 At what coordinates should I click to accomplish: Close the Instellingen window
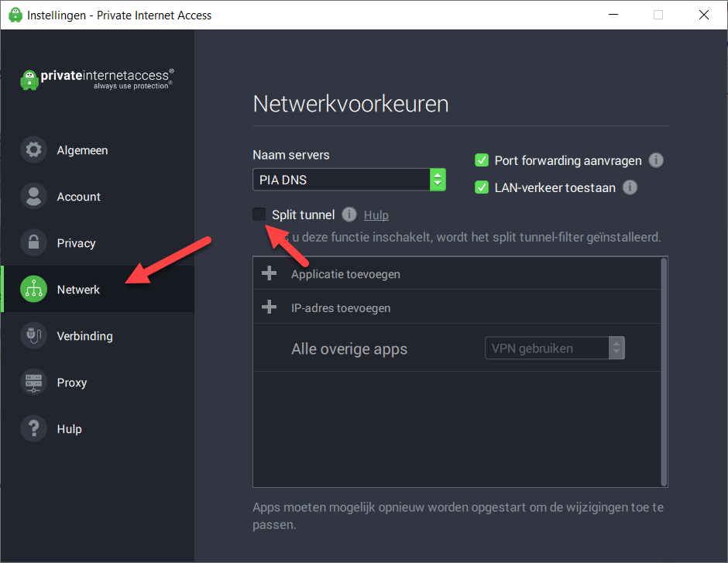[x=704, y=15]
